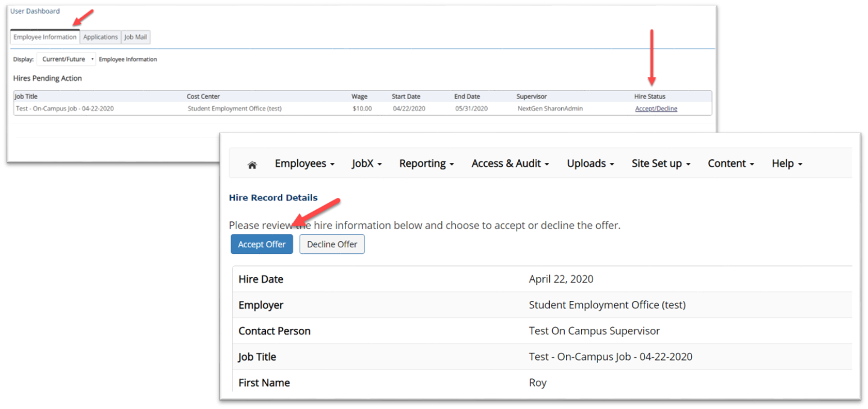Image resolution: width=868 pixels, height=409 pixels.
Task: Open the Job Mail tab
Action: pos(136,37)
